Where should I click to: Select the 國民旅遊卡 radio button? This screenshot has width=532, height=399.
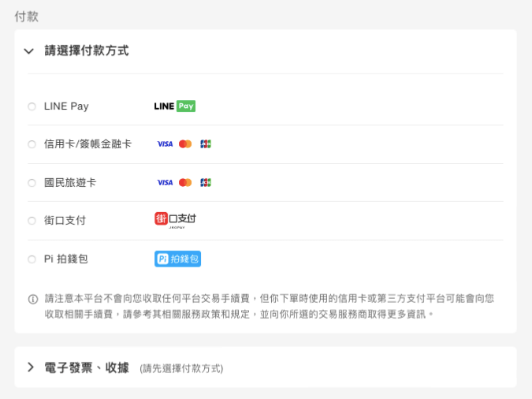[x=32, y=183]
